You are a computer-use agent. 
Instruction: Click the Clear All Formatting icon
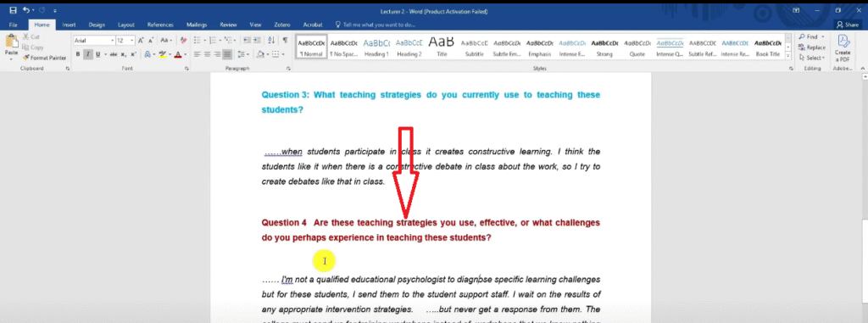coord(184,41)
